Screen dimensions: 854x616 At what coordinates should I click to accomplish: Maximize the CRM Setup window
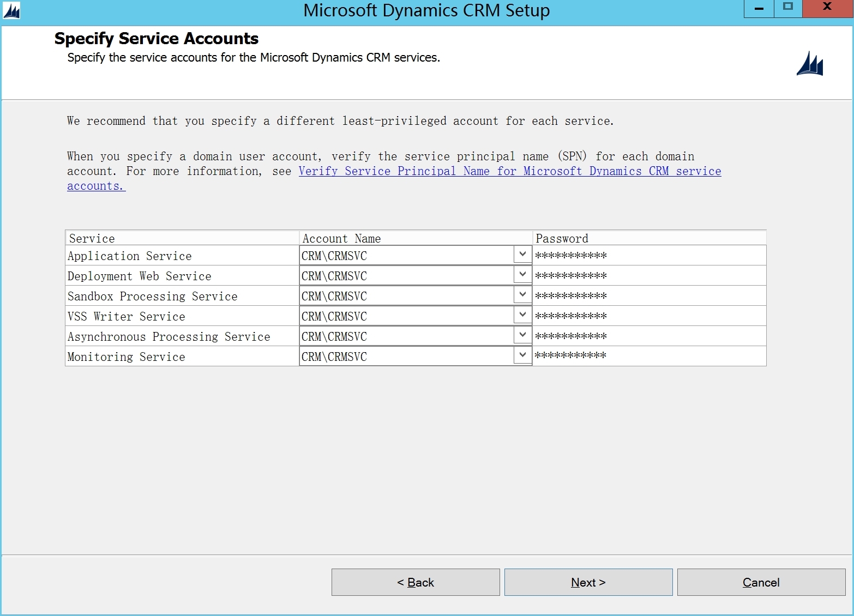pos(788,9)
